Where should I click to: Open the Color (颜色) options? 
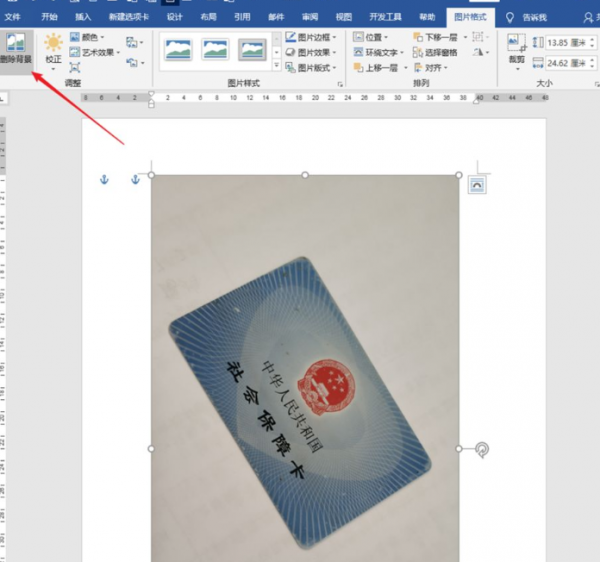click(x=87, y=37)
